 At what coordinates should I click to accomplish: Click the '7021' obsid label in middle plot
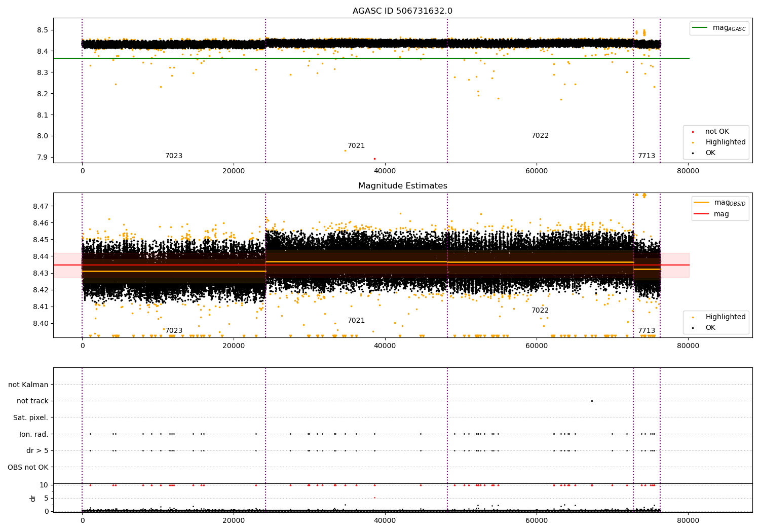coord(356,321)
